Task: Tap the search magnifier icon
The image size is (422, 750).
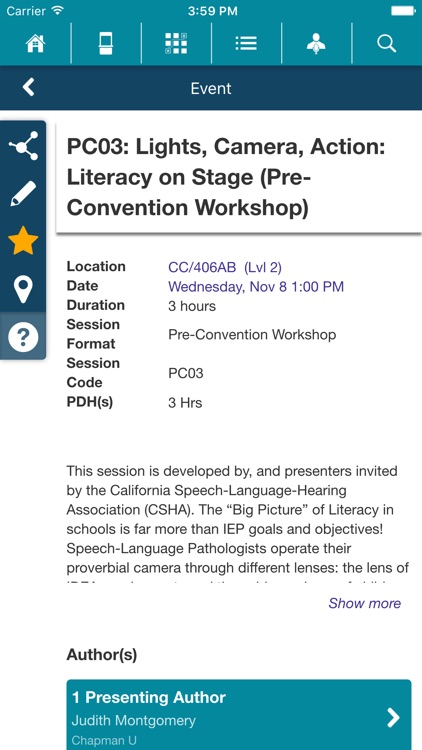Action: point(387,44)
